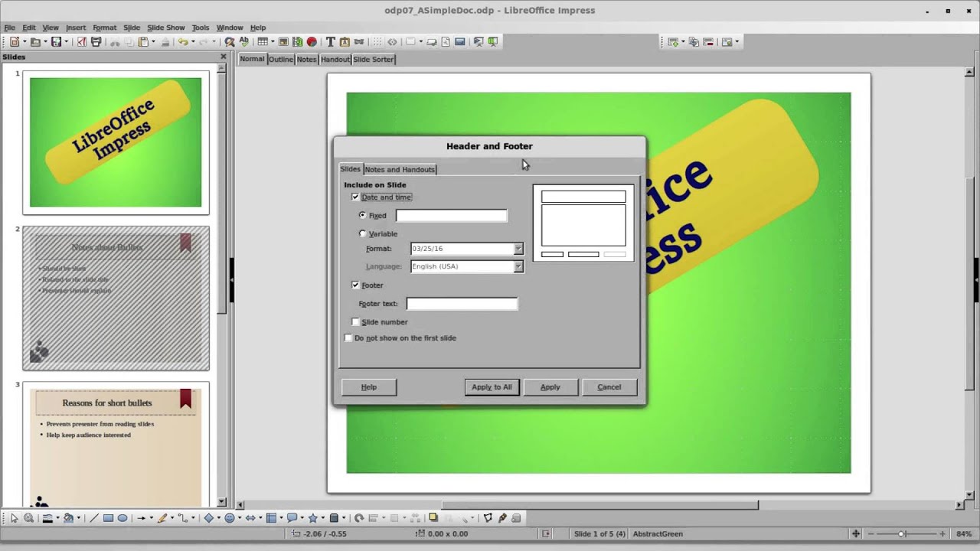This screenshot has width=980, height=551.
Task: Uncheck the Footer checkbox
Action: click(355, 285)
